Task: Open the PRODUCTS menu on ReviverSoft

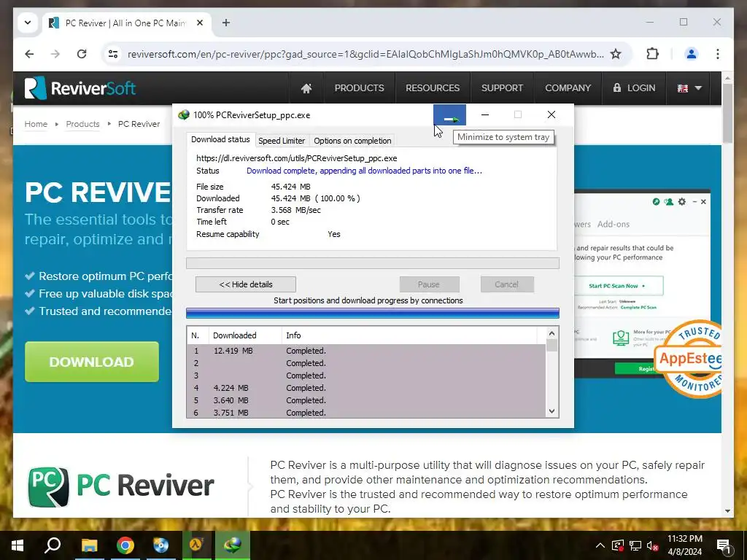Action: tap(359, 88)
